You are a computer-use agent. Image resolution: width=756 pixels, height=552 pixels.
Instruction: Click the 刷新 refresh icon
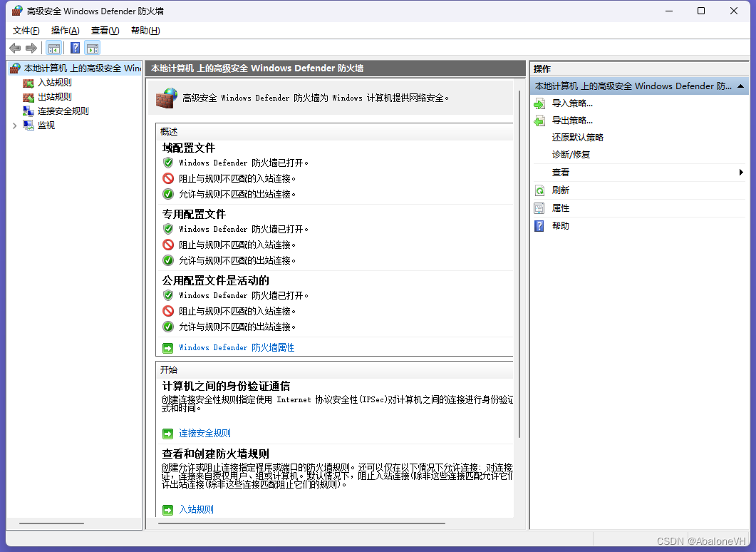(x=539, y=190)
